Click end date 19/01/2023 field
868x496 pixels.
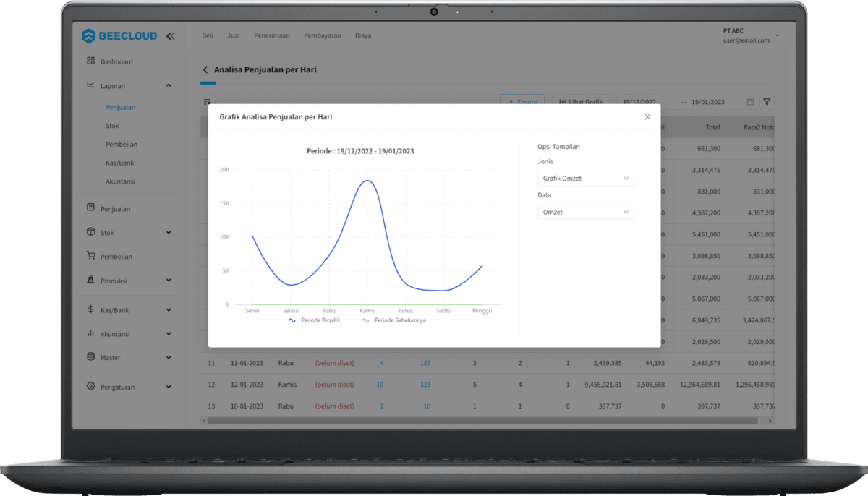pos(708,102)
